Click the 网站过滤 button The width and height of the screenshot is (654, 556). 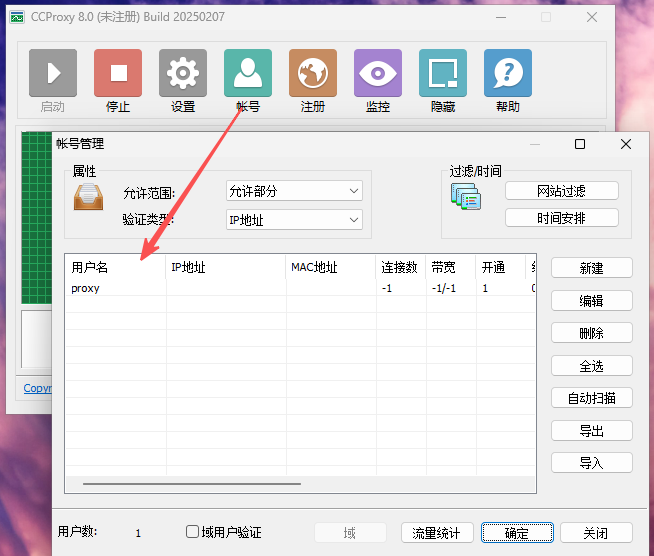562,191
